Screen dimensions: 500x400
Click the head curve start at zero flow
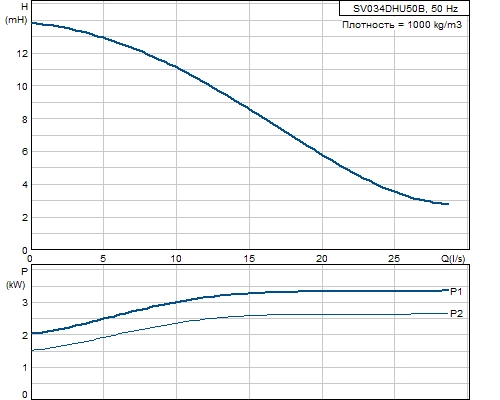(x=32, y=23)
